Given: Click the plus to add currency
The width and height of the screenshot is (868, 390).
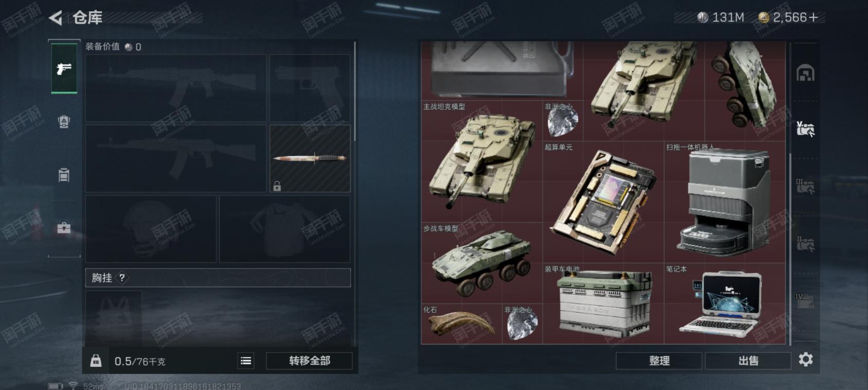Looking at the screenshot, I should (x=813, y=17).
